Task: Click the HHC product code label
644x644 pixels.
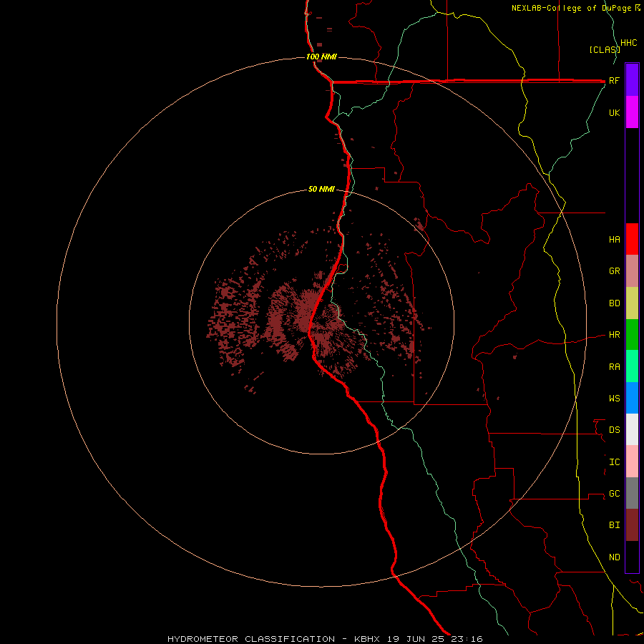Action: pos(628,43)
